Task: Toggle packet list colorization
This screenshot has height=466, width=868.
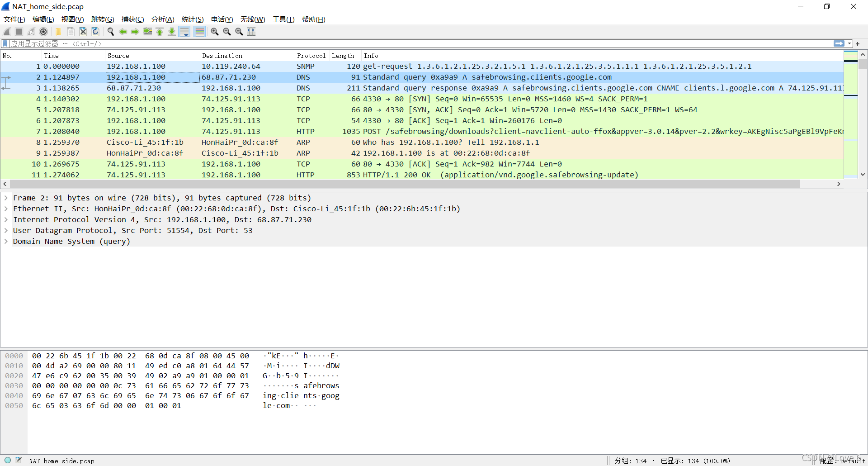Action: (199, 32)
